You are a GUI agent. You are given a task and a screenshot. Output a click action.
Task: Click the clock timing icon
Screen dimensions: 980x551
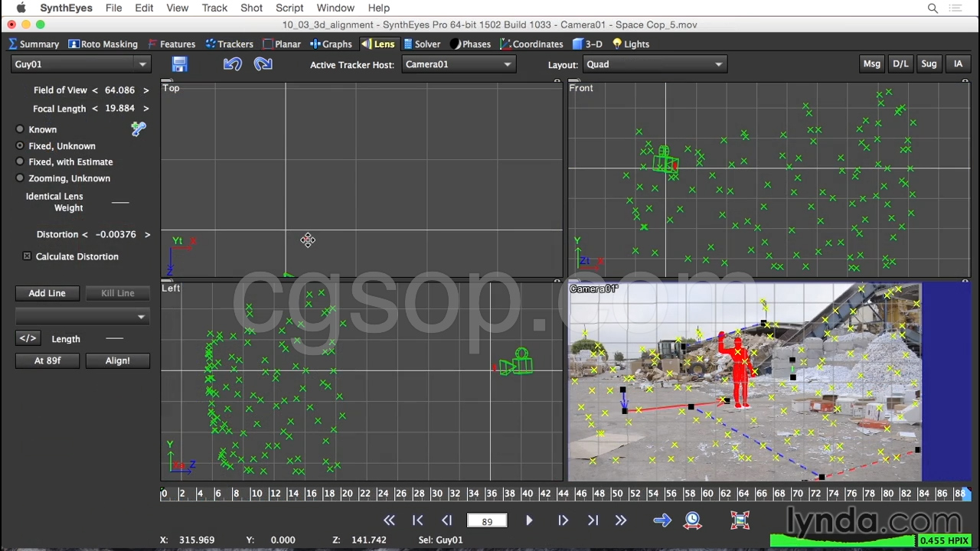(x=693, y=521)
